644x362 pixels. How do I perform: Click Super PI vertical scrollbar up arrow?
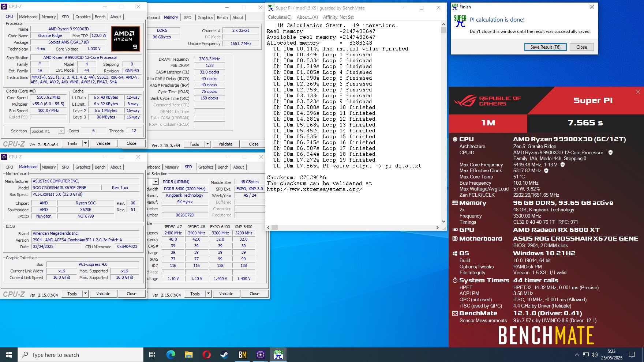443,24
